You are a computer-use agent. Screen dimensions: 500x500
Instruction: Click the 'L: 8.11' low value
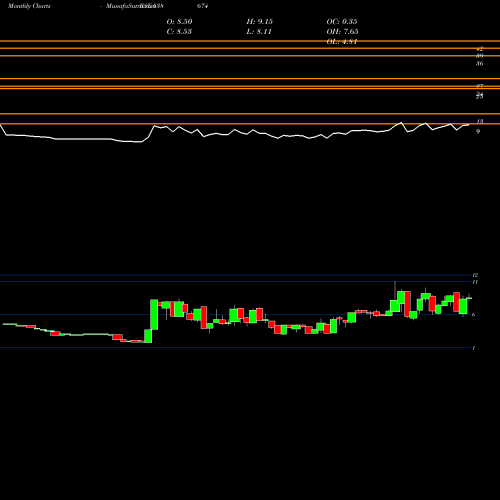(x=259, y=32)
